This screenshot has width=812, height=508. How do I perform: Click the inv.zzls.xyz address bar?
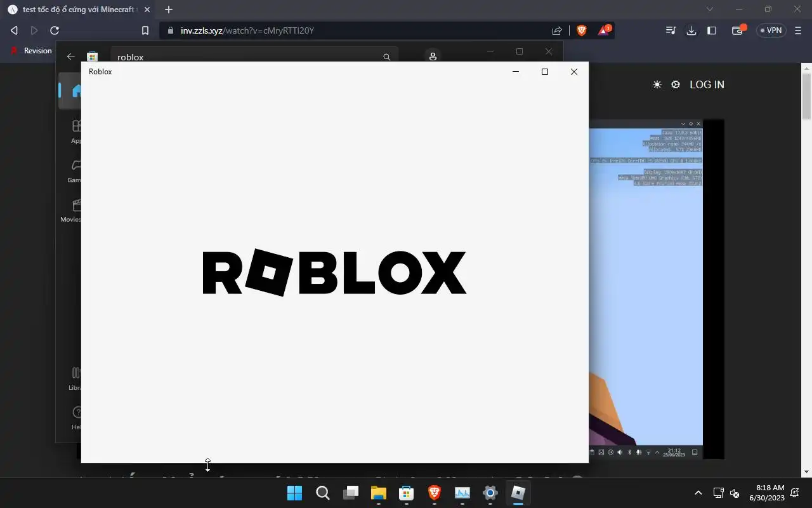(x=355, y=30)
